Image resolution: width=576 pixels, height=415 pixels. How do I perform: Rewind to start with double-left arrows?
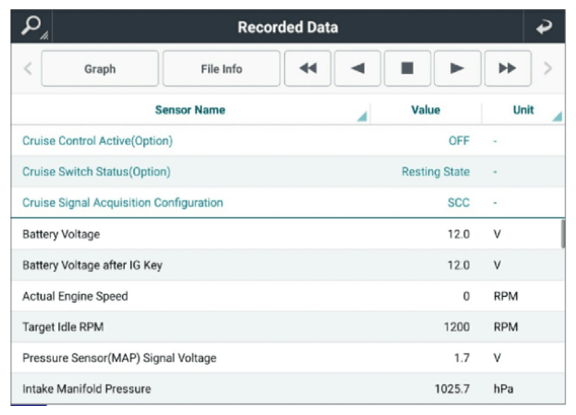[307, 69]
